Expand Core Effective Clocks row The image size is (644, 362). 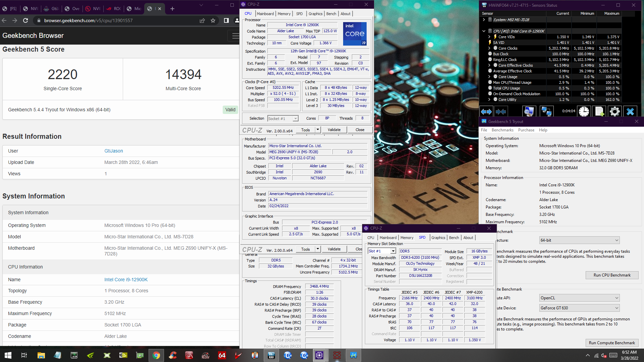pyautogui.click(x=489, y=65)
